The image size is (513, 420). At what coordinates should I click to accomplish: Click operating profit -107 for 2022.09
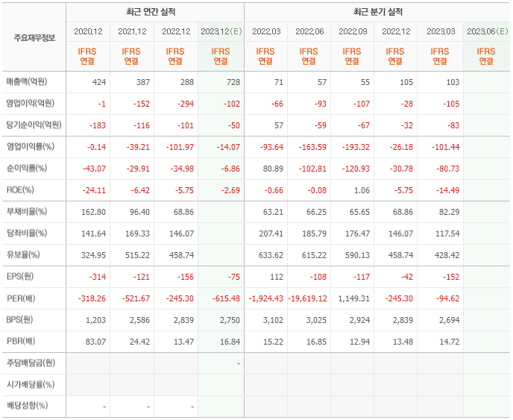tap(361, 104)
